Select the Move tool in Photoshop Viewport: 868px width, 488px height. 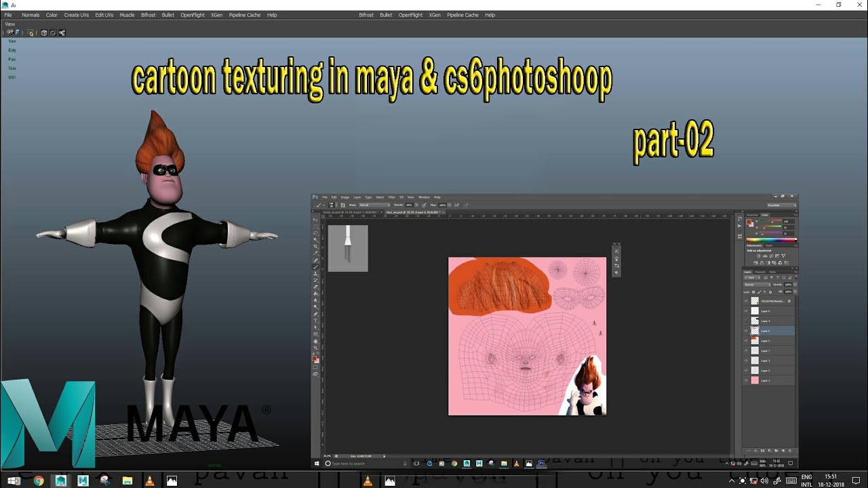click(x=315, y=220)
